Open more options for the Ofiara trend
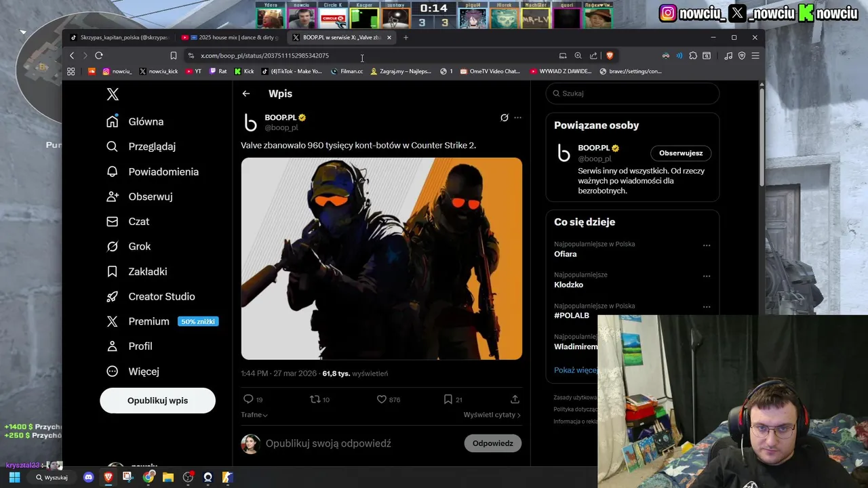Image resolution: width=868 pixels, height=488 pixels. tap(707, 245)
